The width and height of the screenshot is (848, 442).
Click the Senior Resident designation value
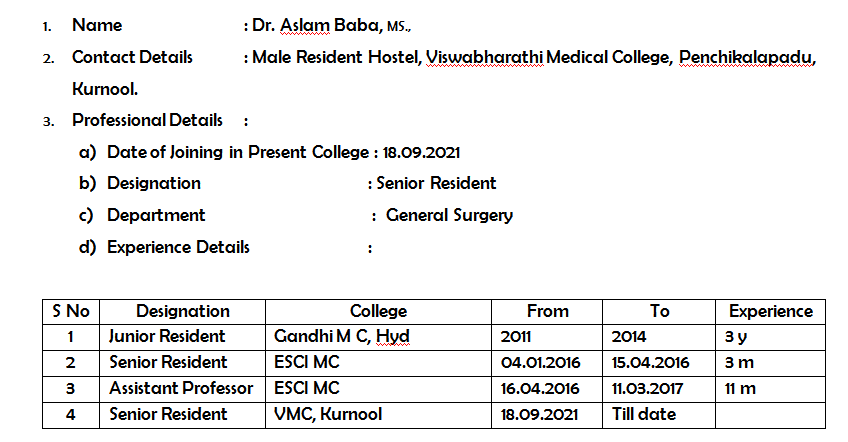[436, 183]
